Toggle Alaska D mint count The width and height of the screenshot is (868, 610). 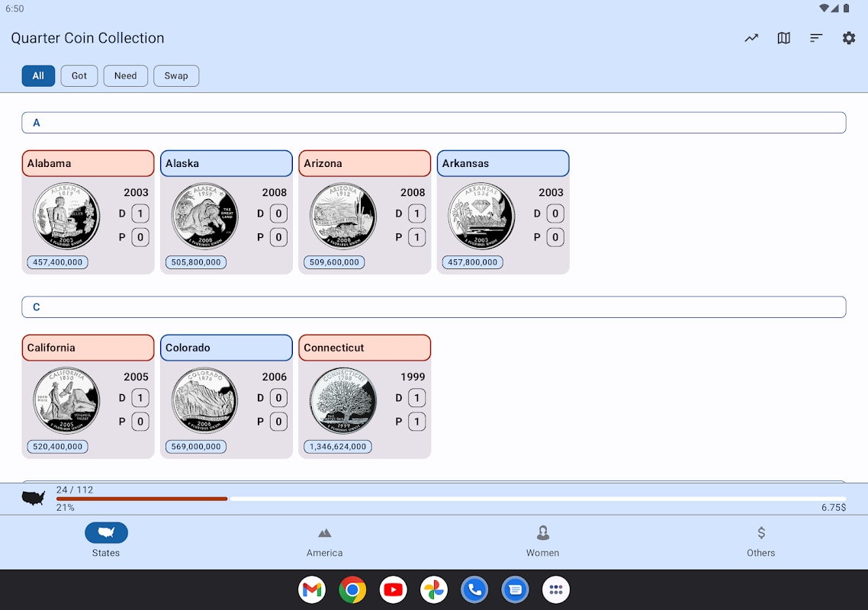click(278, 213)
